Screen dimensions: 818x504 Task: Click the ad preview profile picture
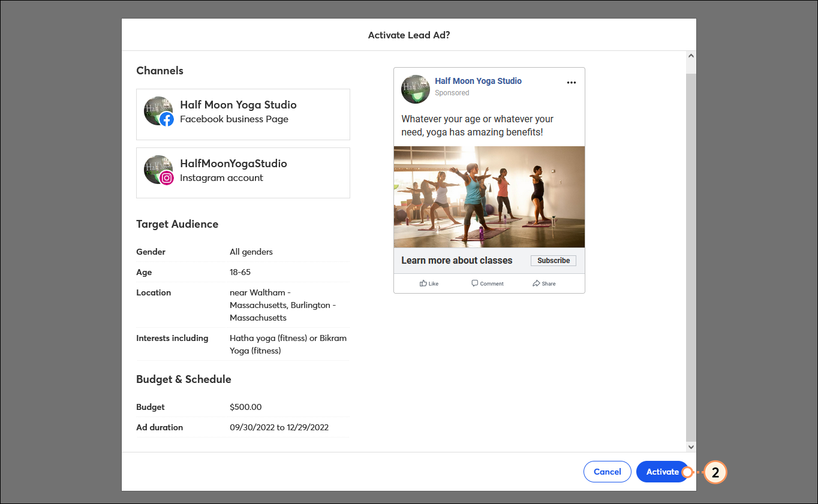pyautogui.click(x=416, y=89)
